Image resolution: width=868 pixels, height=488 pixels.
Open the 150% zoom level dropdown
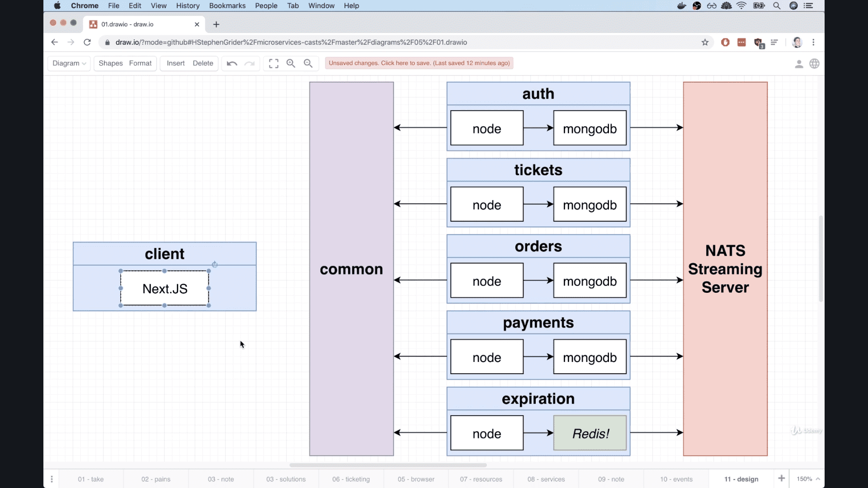tap(808, 479)
